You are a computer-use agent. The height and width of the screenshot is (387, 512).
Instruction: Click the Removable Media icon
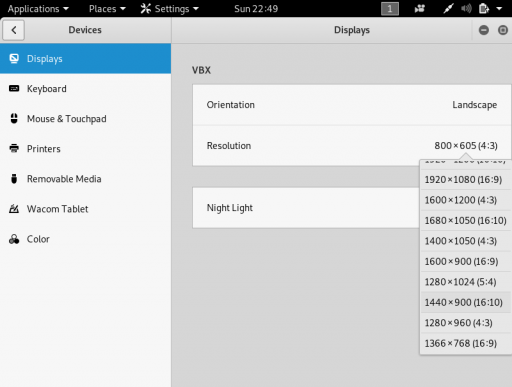tap(14, 179)
